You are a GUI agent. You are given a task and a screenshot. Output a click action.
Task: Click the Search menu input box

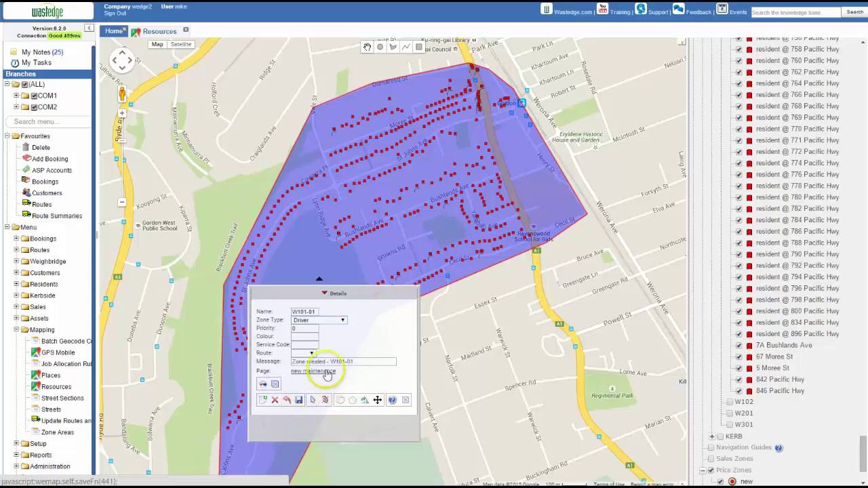coord(49,121)
